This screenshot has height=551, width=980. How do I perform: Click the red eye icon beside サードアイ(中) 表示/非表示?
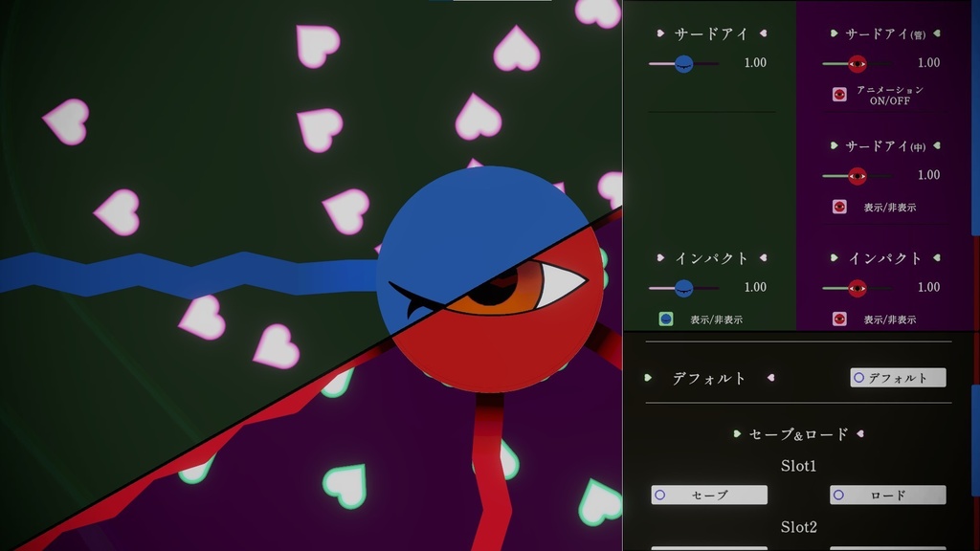[x=840, y=207]
